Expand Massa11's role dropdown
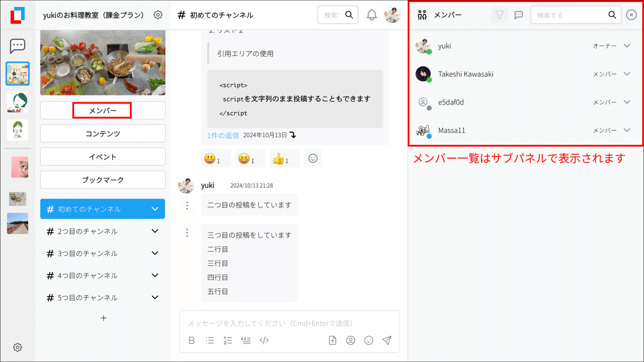This screenshot has height=362, width=644. click(627, 130)
